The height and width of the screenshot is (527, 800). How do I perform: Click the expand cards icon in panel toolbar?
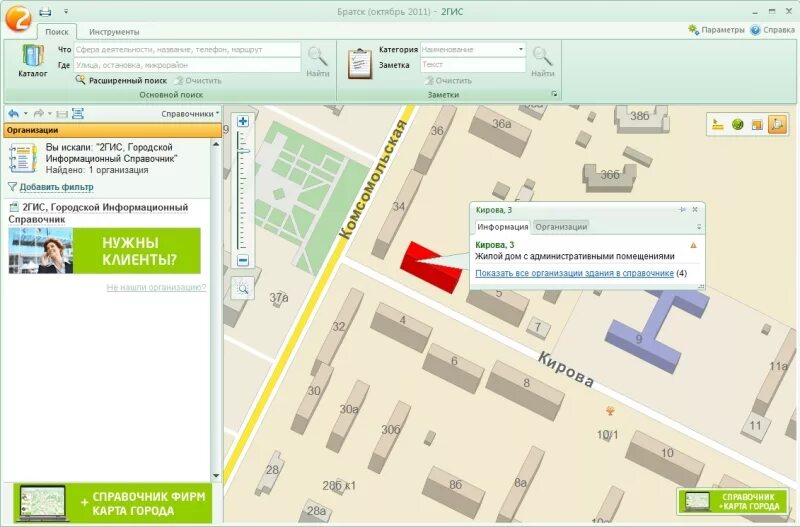pos(78,114)
